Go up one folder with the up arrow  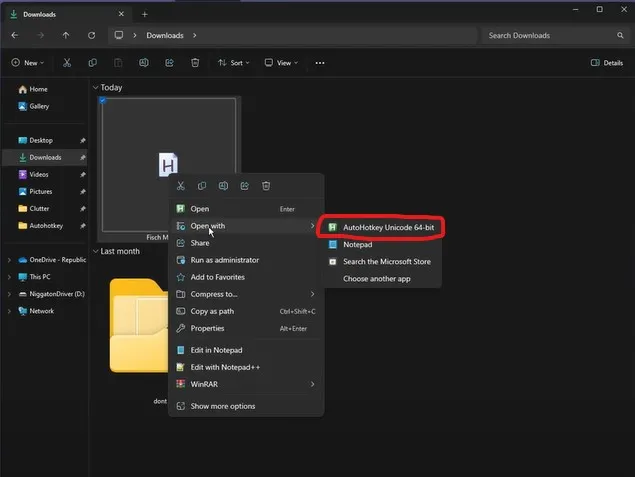coord(66,36)
